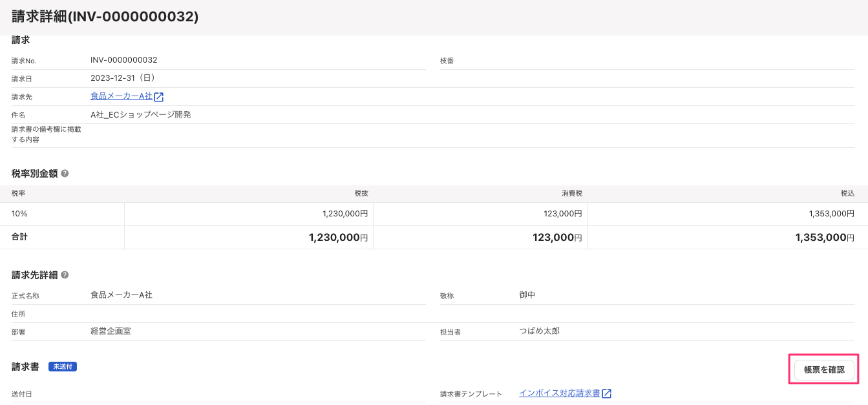Click the 消費税 column header
Image resolution: width=868 pixels, height=405 pixels.
point(571,193)
